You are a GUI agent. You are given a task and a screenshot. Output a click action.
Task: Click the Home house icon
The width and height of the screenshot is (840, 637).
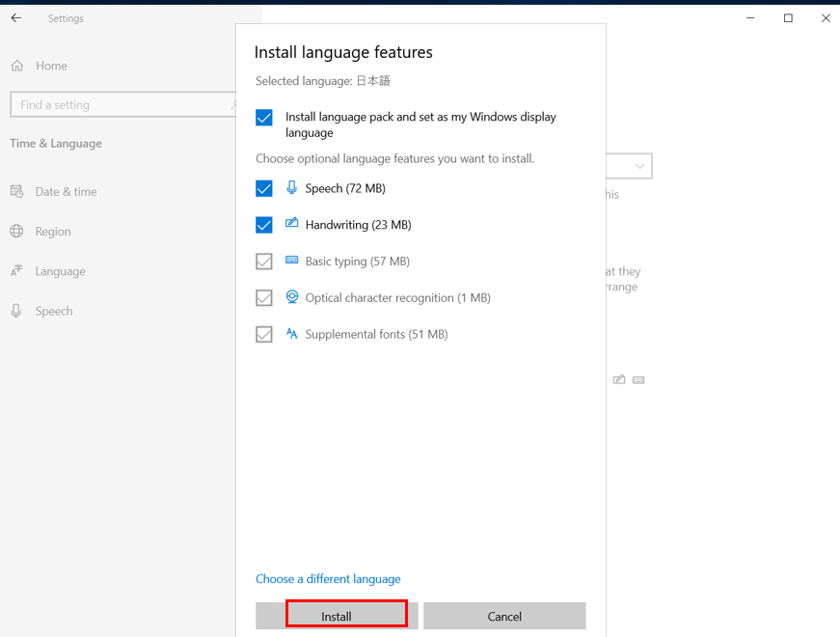pos(17,66)
